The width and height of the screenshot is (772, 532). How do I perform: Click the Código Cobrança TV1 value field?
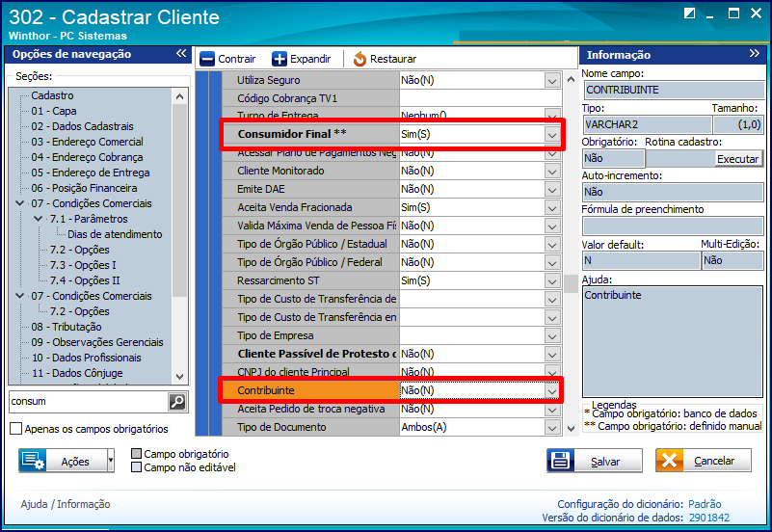(481, 98)
